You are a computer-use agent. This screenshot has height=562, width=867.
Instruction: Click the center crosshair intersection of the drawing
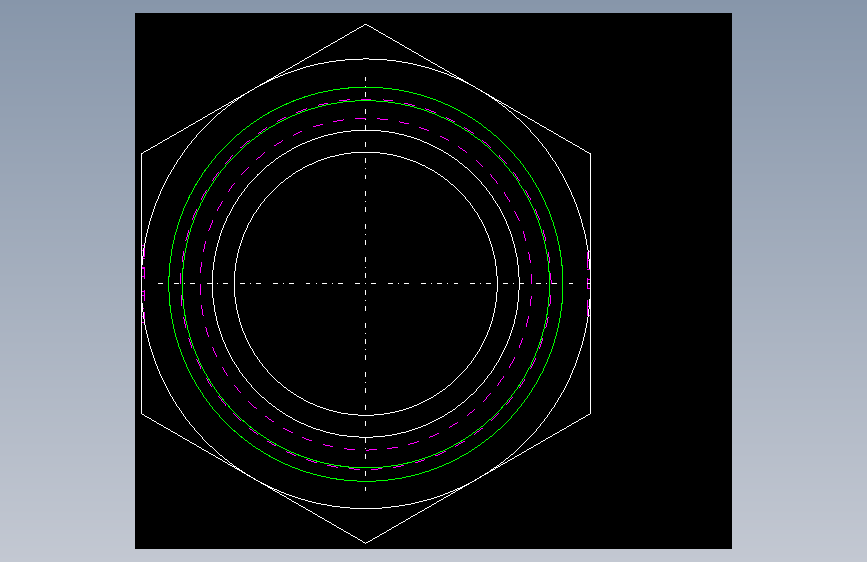pos(365,283)
